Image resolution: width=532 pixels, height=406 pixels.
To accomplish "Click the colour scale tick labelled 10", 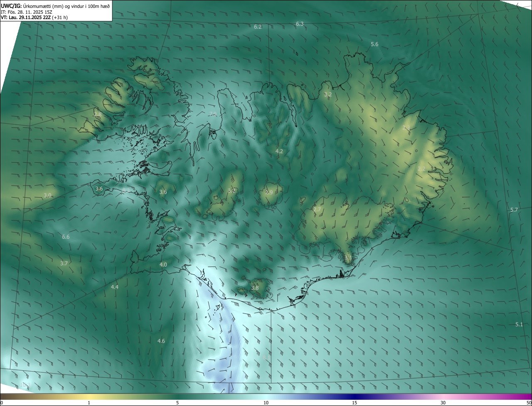I will [x=266, y=403].
